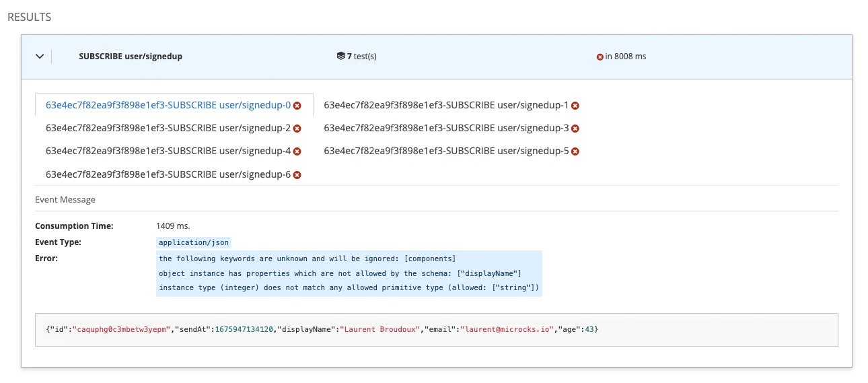
Task: Open the SUBSCRIBE user/signedup-1 tab
Action: pyautogui.click(x=446, y=106)
